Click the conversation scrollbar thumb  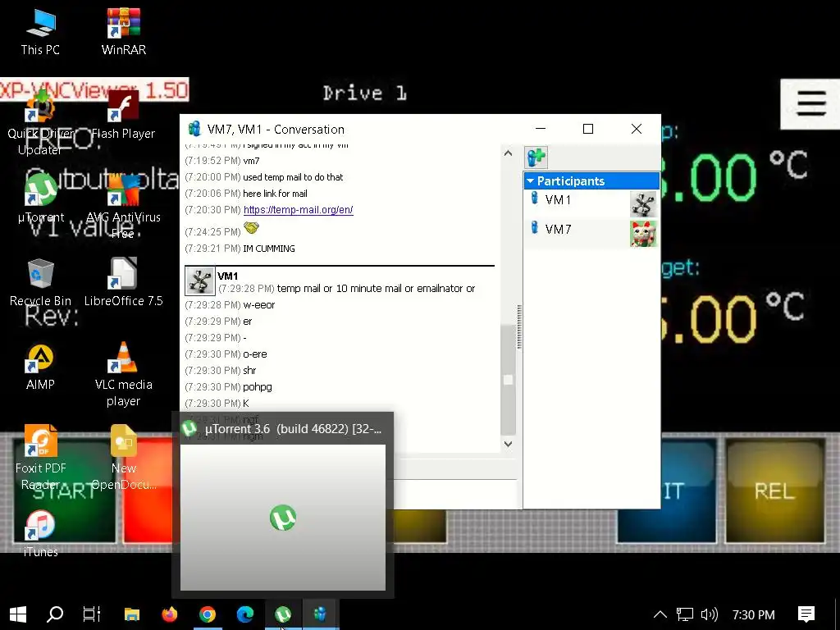point(508,379)
